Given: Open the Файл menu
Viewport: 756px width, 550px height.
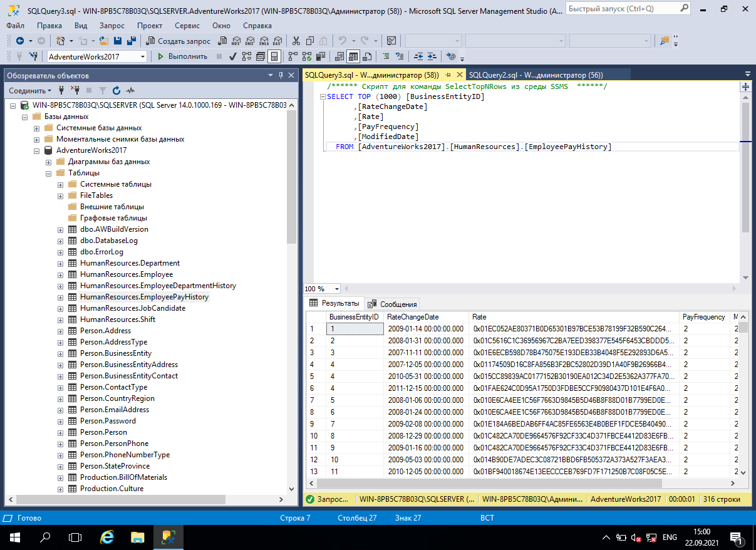Looking at the screenshot, I should click(x=16, y=26).
